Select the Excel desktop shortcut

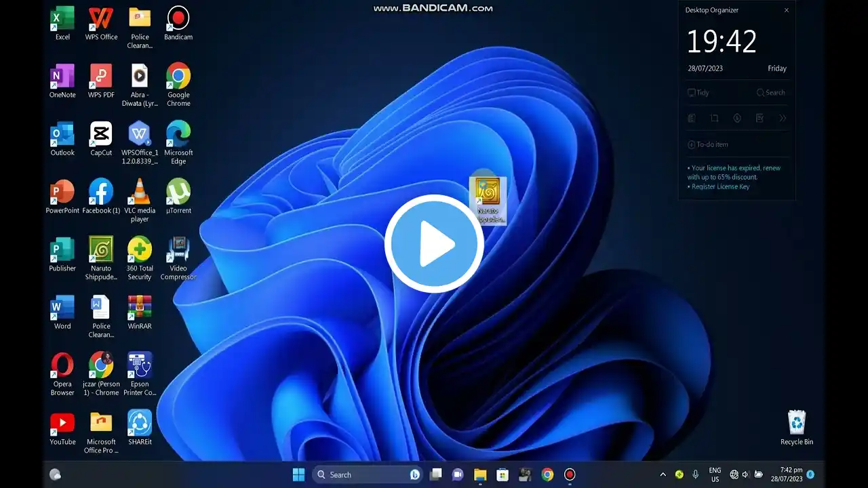[x=62, y=24]
